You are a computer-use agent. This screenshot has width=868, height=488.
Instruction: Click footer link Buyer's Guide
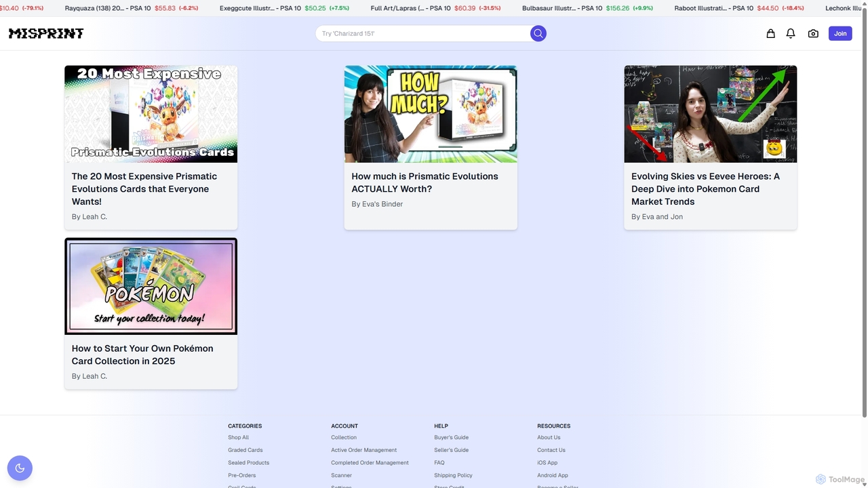point(451,437)
